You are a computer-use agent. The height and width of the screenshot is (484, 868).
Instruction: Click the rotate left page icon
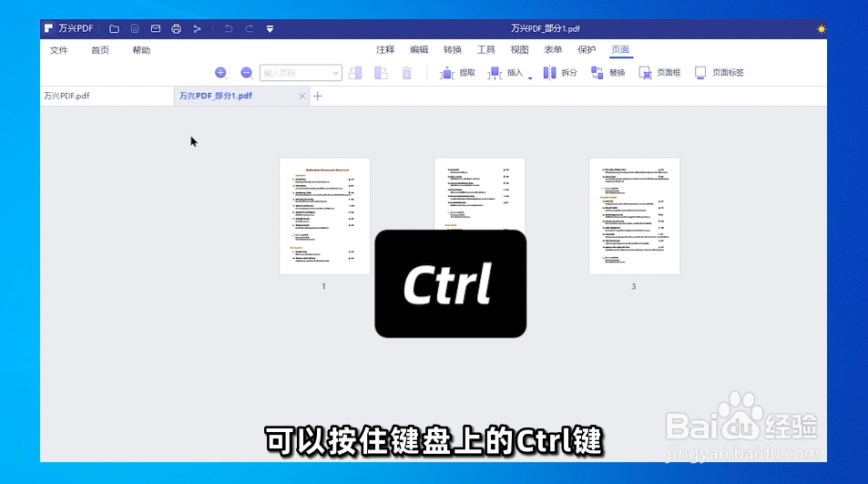[x=355, y=73]
